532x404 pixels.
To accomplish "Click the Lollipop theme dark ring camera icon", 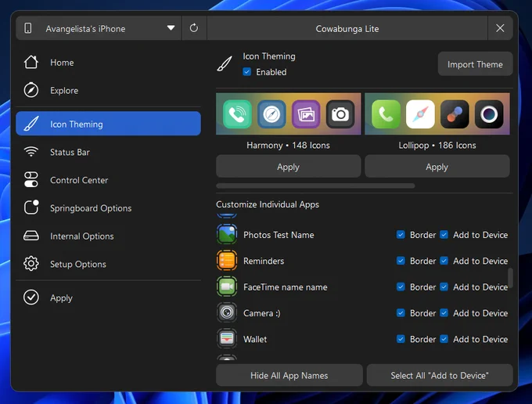I will coord(489,114).
